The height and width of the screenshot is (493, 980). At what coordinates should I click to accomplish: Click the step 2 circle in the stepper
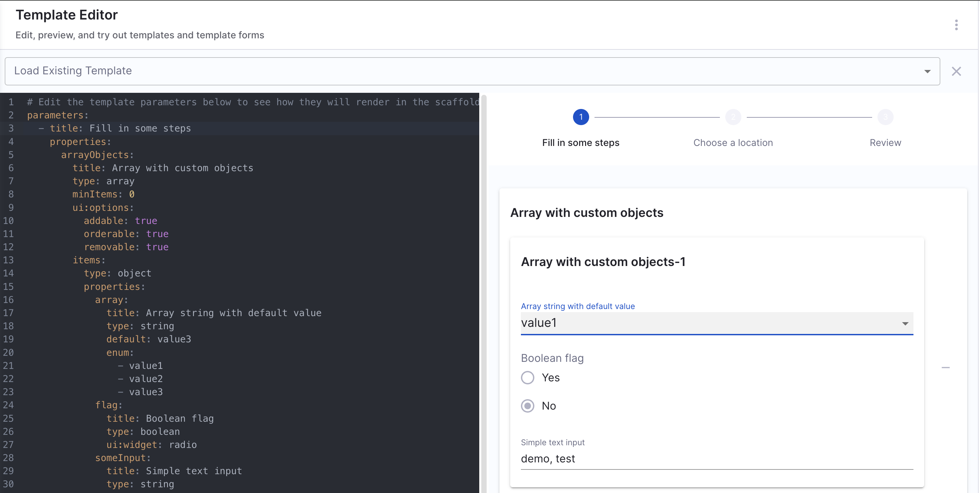(x=733, y=117)
